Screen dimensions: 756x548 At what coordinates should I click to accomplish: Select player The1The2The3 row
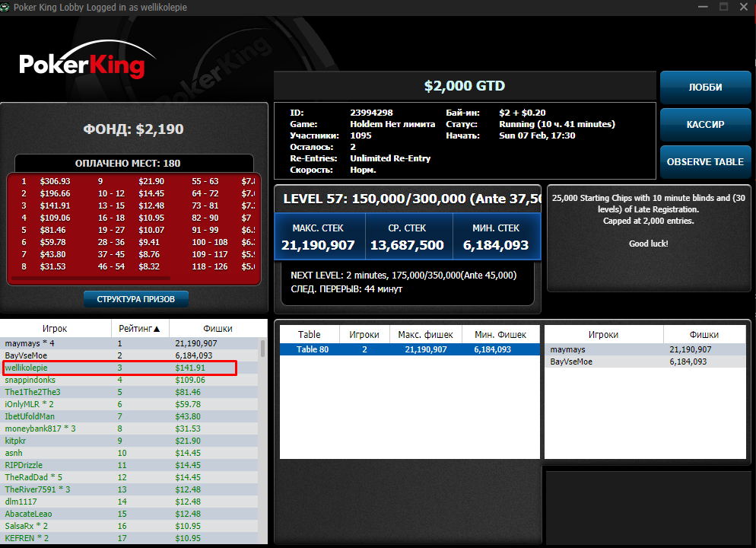coord(129,392)
